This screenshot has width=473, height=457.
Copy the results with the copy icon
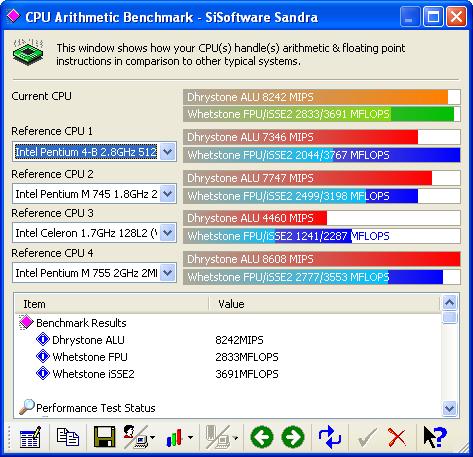tap(68, 437)
